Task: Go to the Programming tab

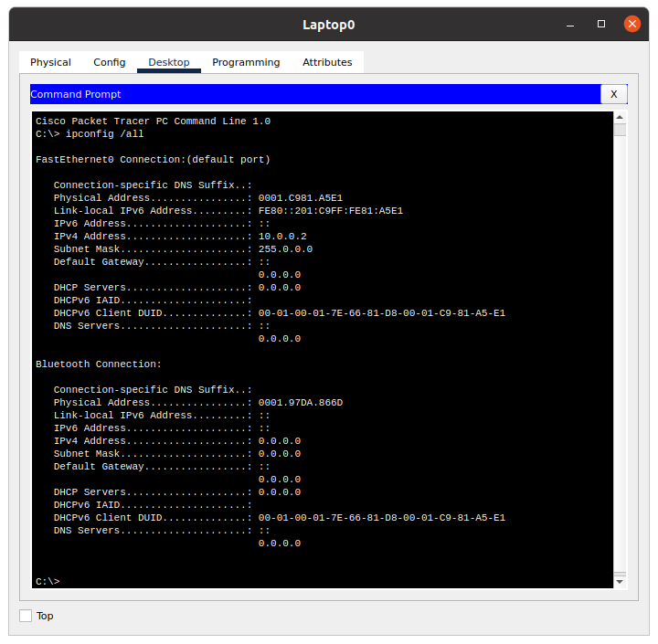Action: 246,62
